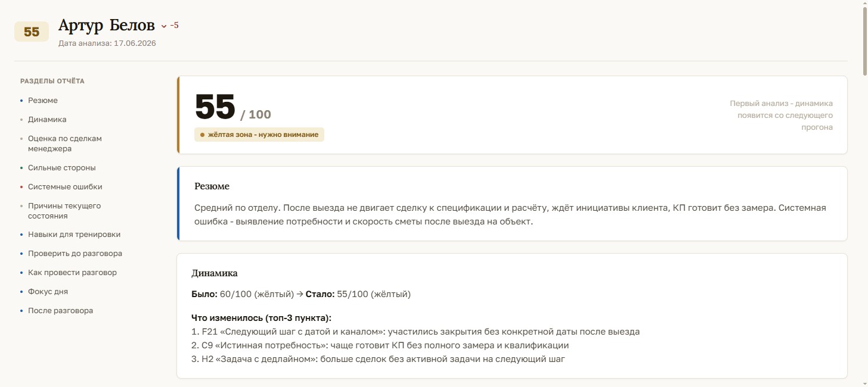Click the Динамика card heading
Viewport: 868px width, 387px height.
point(215,273)
